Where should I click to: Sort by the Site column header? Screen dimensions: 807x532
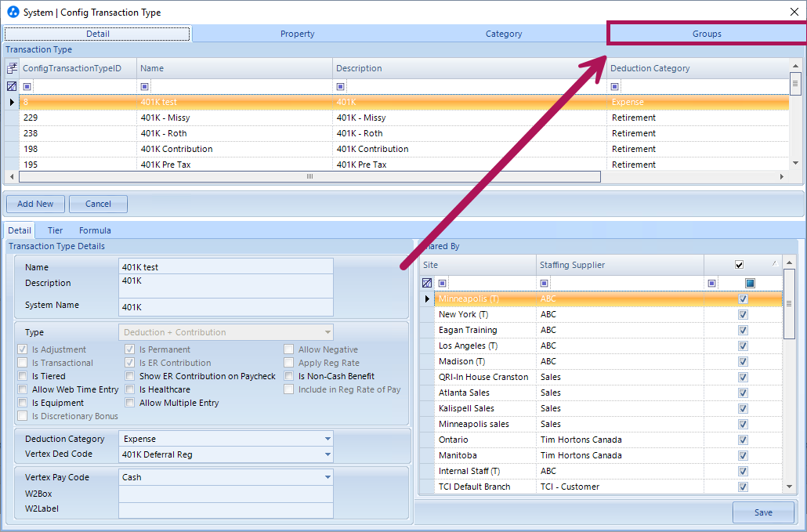coord(478,265)
